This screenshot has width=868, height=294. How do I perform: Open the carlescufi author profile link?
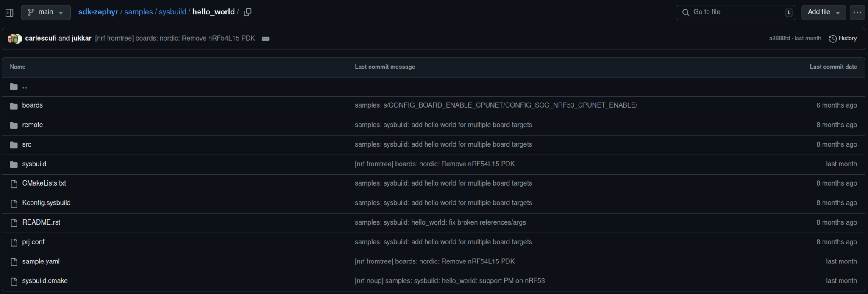tap(41, 38)
